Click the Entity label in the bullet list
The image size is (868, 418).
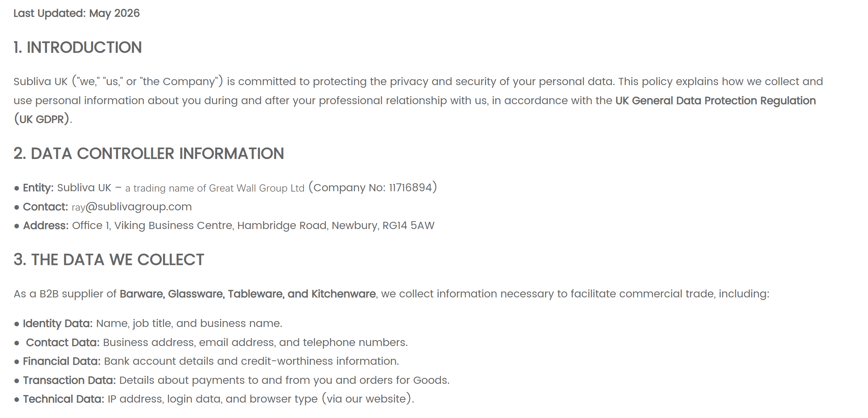(38, 188)
